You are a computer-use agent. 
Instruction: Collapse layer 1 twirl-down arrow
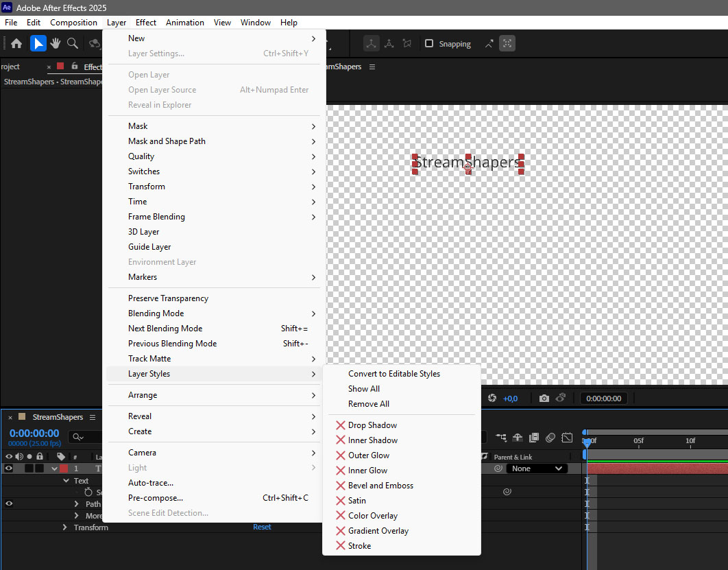click(54, 468)
